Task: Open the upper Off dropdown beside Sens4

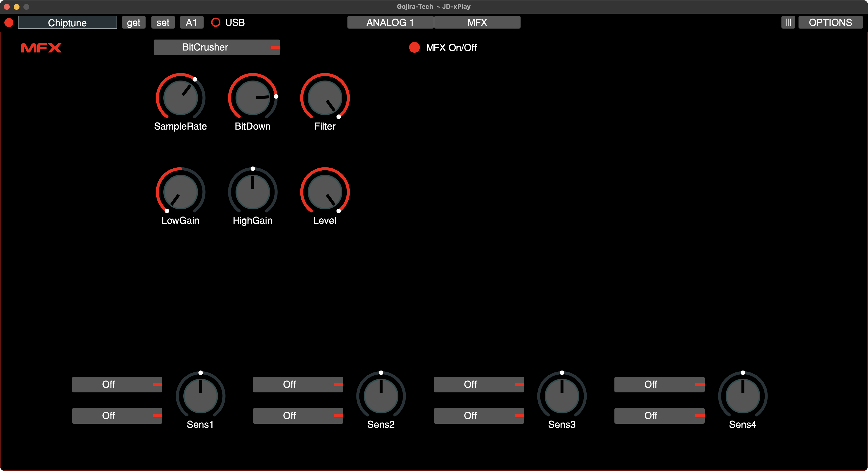Action: 660,384
